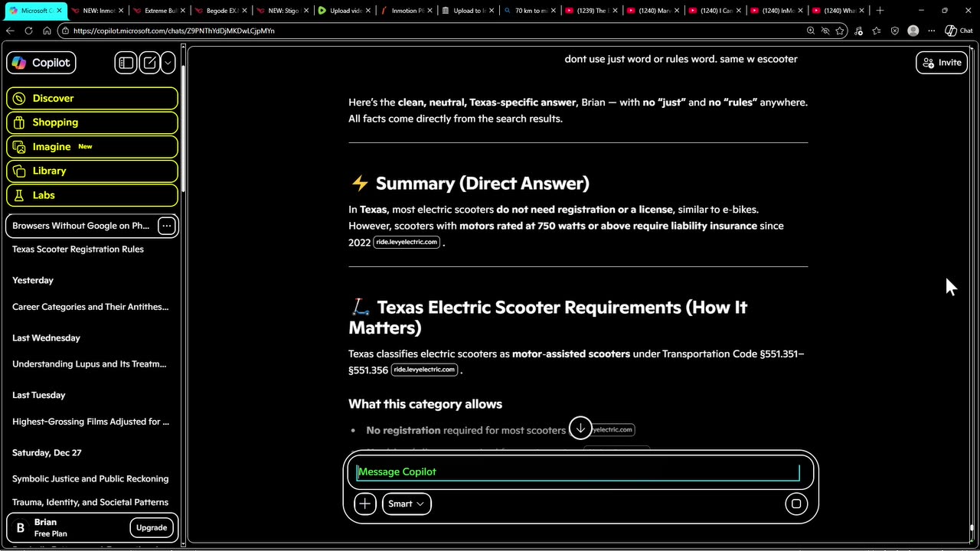The width and height of the screenshot is (980, 551).
Task: Go back with the browser back arrow
Action: [10, 31]
